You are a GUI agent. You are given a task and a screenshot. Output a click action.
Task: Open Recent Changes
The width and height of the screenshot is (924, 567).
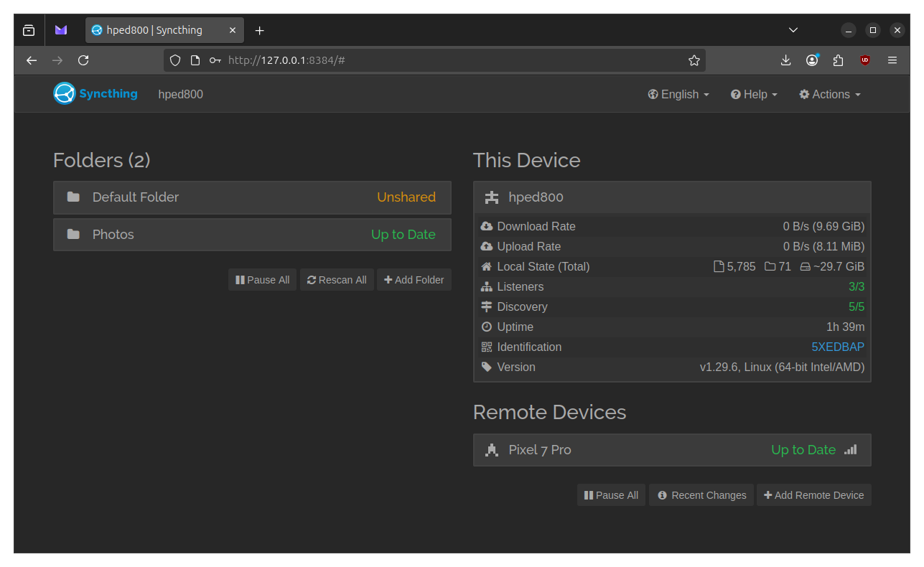(x=701, y=495)
